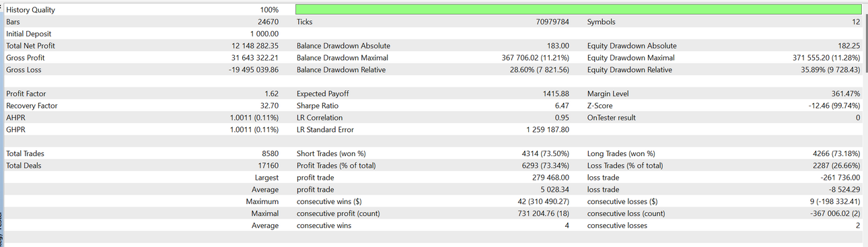Click the Equity Drawdown Maximal label
868x247 pixels.
pyautogui.click(x=631, y=58)
